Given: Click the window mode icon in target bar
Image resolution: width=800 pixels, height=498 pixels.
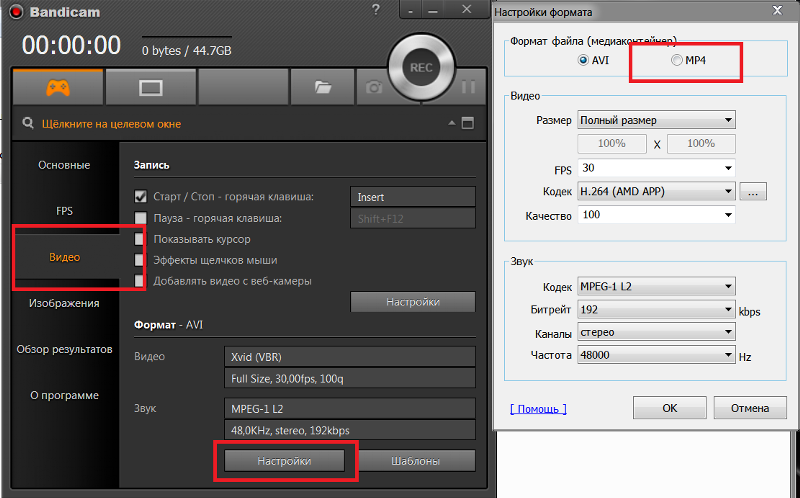Looking at the screenshot, I should (x=467, y=123).
